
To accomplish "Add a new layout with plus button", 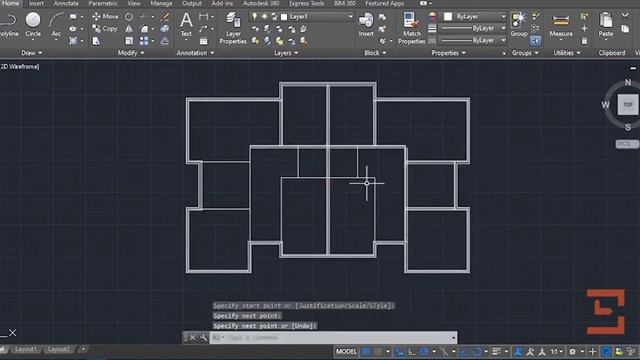I will [83, 349].
